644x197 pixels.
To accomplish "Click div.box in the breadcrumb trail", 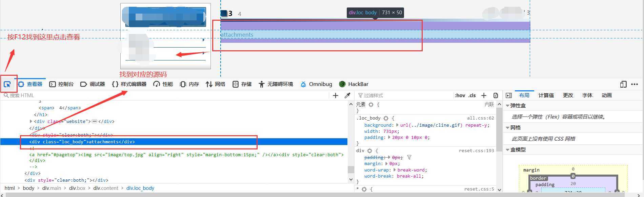I will 77,188.
